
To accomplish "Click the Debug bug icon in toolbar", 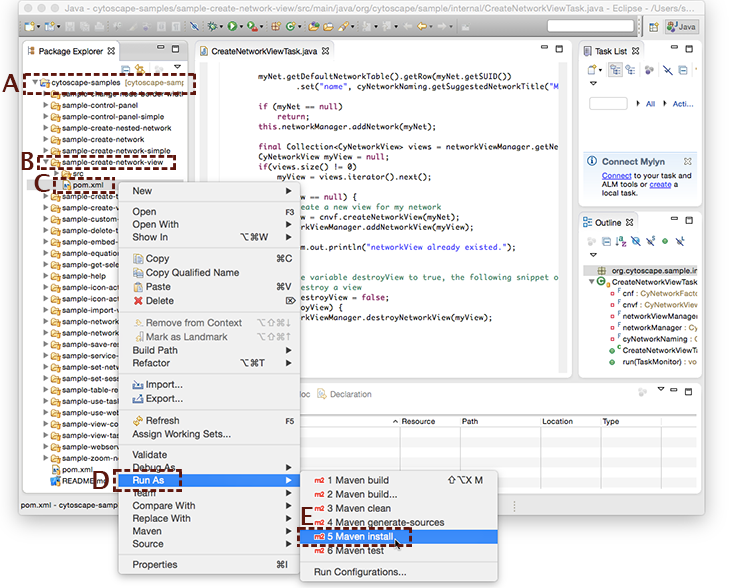I will point(212,26).
